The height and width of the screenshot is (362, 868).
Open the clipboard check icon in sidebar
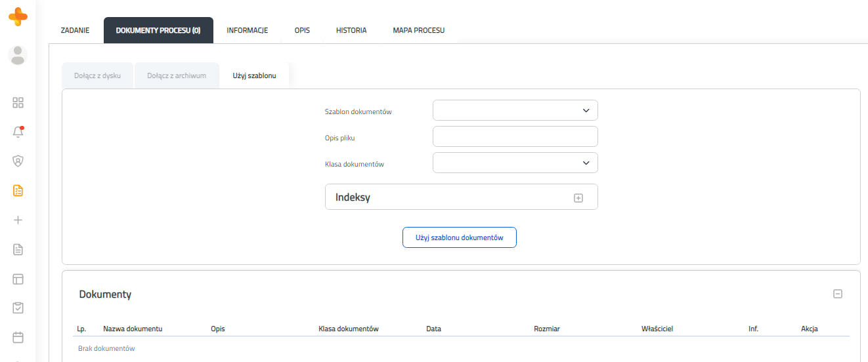pos(18,308)
